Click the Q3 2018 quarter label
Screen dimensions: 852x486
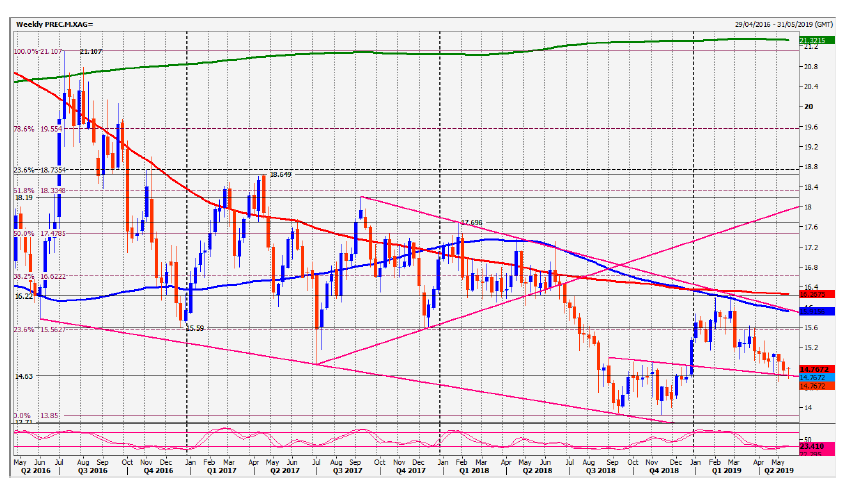[600, 470]
